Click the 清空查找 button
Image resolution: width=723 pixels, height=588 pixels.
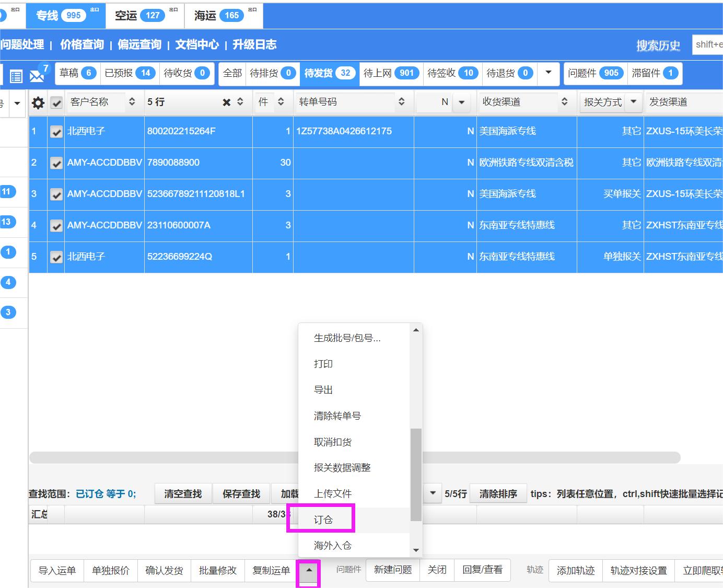click(183, 493)
